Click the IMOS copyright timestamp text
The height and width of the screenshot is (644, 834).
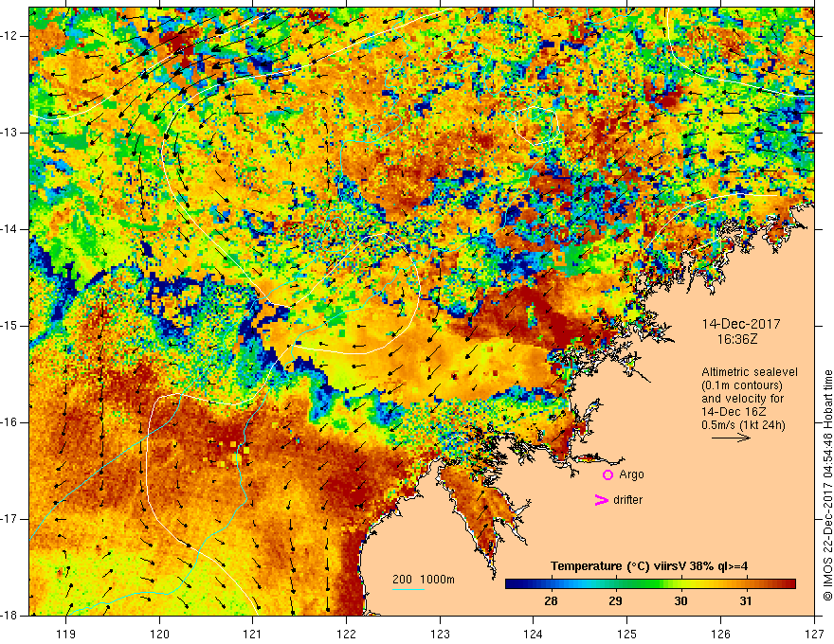tap(827, 485)
